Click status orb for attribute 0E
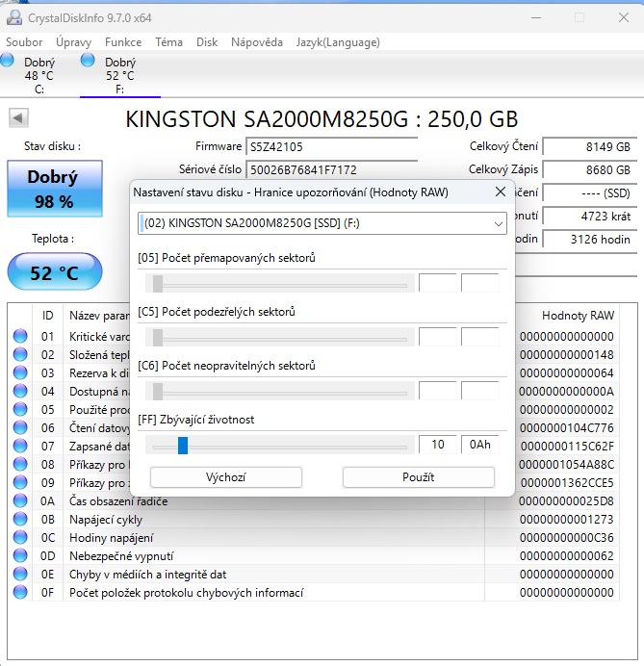 tap(20, 574)
